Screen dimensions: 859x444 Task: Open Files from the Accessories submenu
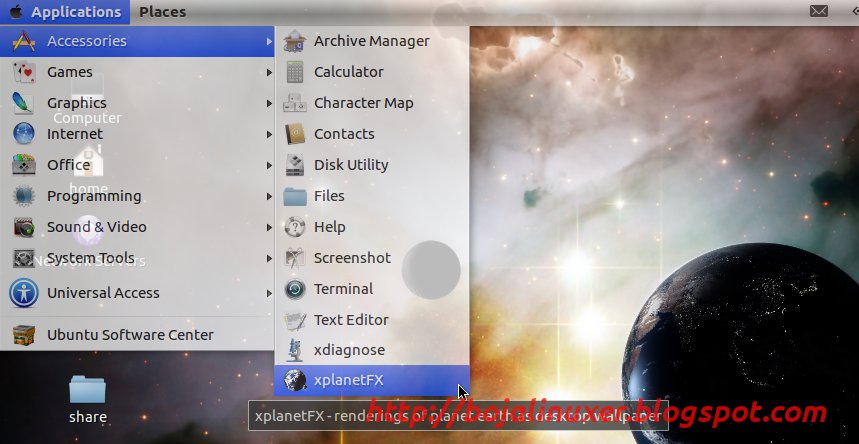pyautogui.click(x=372, y=196)
